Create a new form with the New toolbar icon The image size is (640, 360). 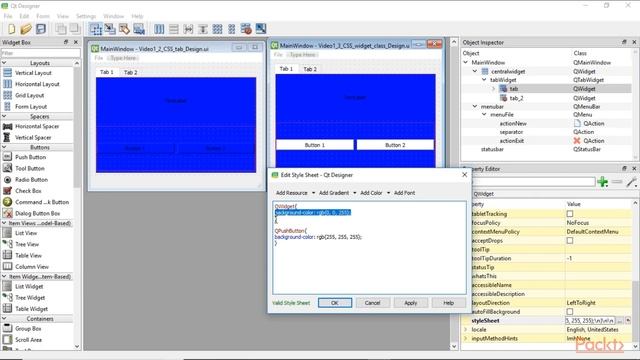11,29
